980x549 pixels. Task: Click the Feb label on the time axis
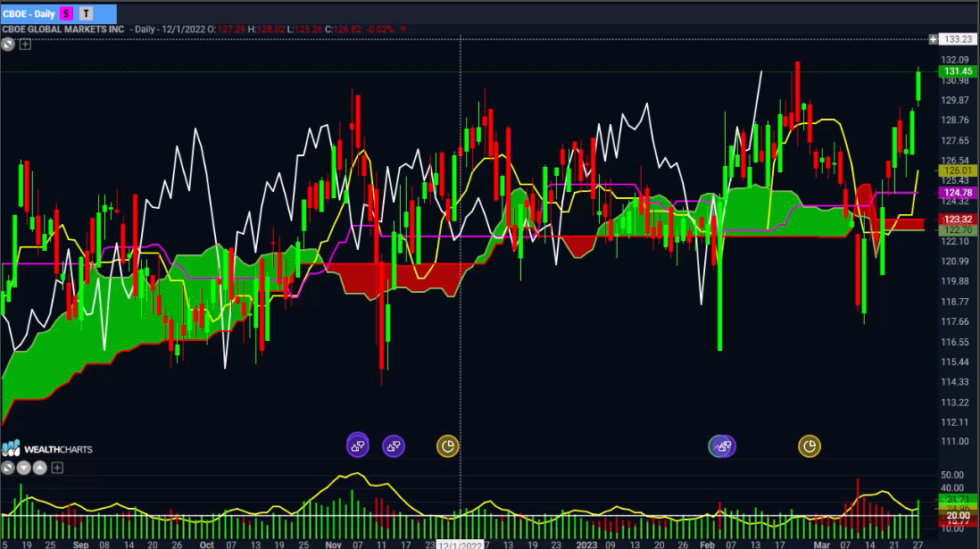[707, 545]
